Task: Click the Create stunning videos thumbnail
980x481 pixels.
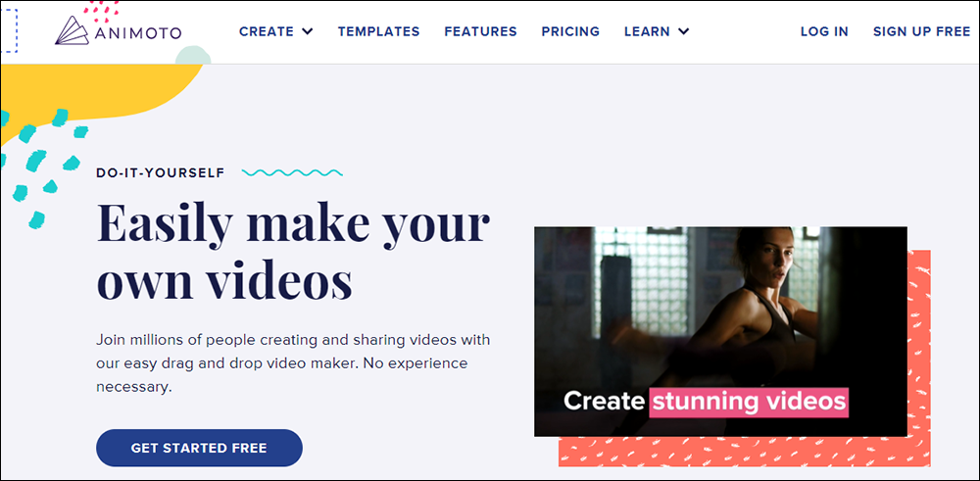Action: coord(720,331)
